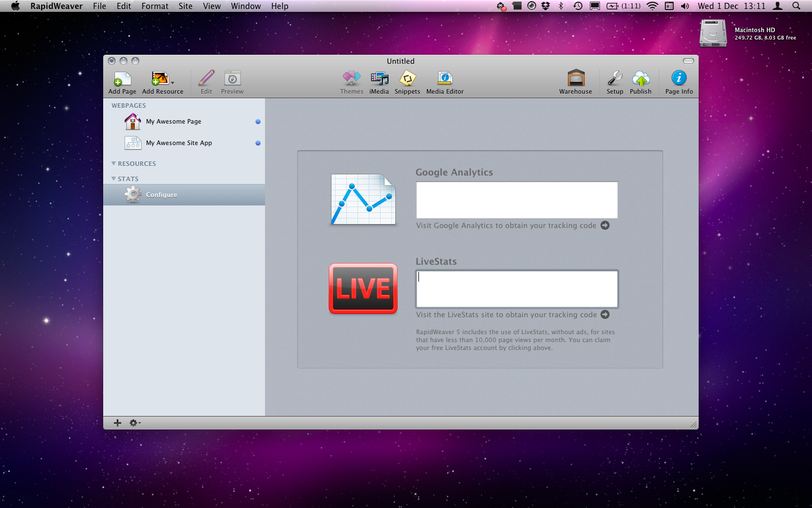
Task: Click the Bluetooth menu bar icon
Action: 561,6
